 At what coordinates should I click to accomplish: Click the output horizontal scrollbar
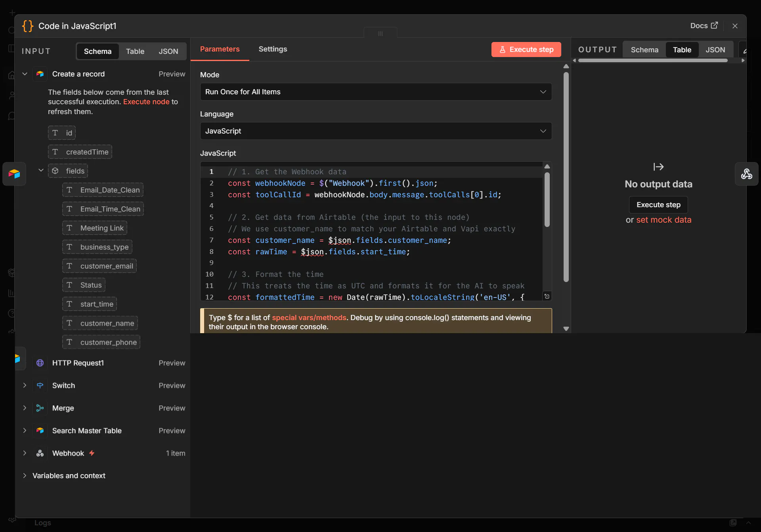click(653, 60)
